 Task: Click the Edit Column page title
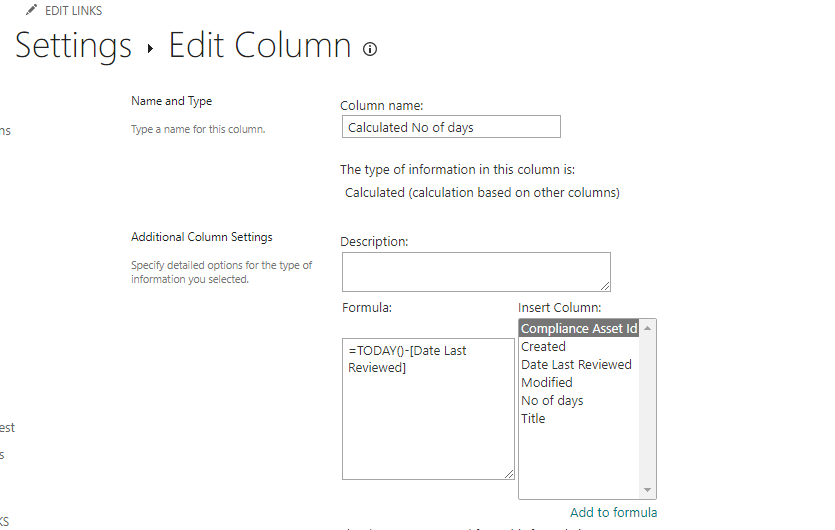click(x=260, y=45)
